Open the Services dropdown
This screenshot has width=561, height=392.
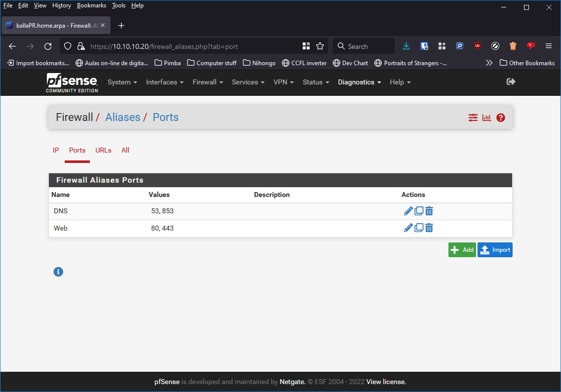248,82
